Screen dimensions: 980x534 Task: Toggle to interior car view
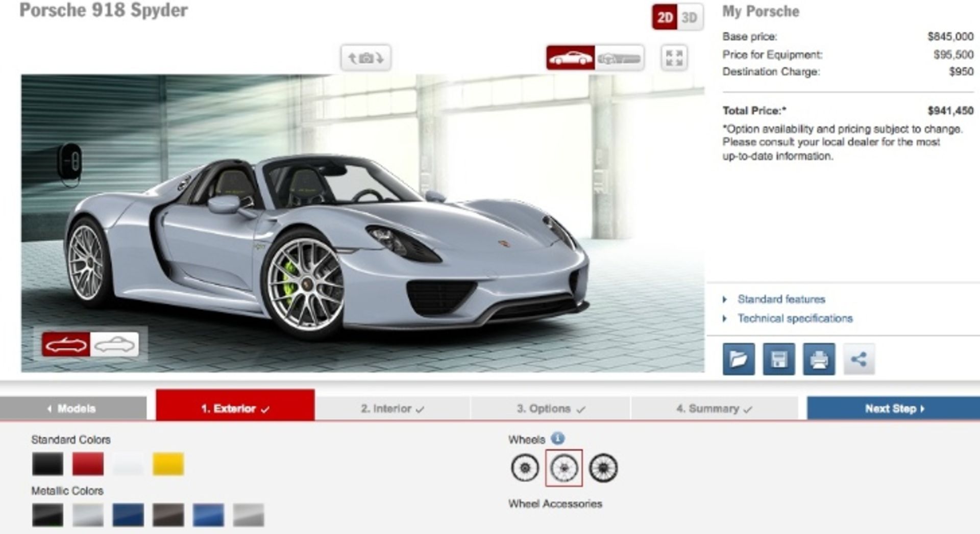[619, 58]
